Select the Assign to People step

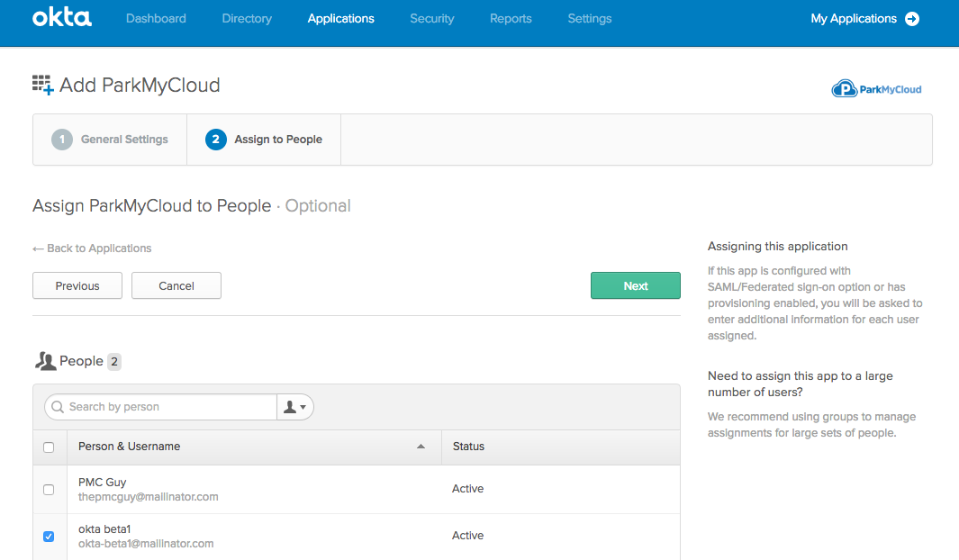tap(264, 140)
